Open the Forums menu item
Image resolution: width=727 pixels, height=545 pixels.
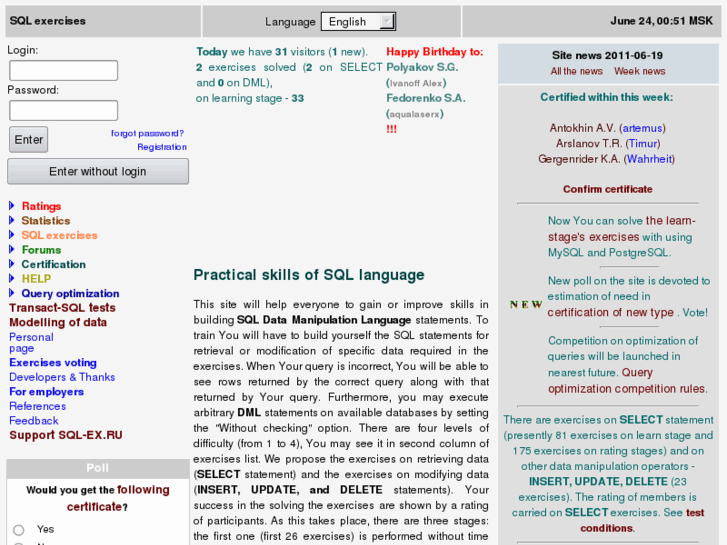(x=41, y=250)
